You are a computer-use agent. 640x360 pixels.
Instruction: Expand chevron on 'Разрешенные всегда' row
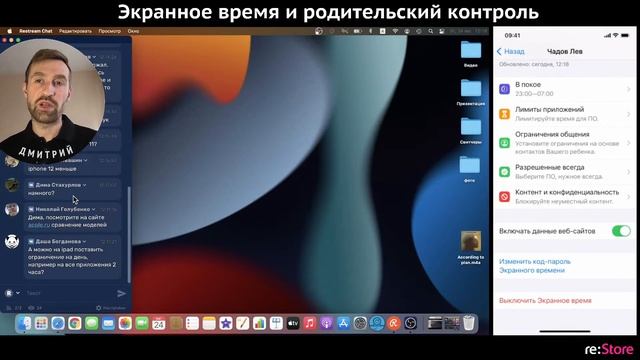tap(629, 172)
